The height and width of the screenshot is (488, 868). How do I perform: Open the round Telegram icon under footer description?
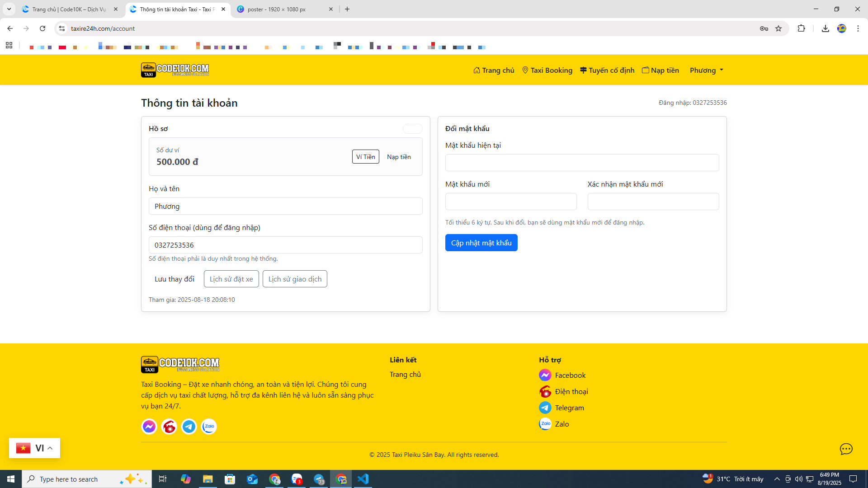click(x=189, y=427)
